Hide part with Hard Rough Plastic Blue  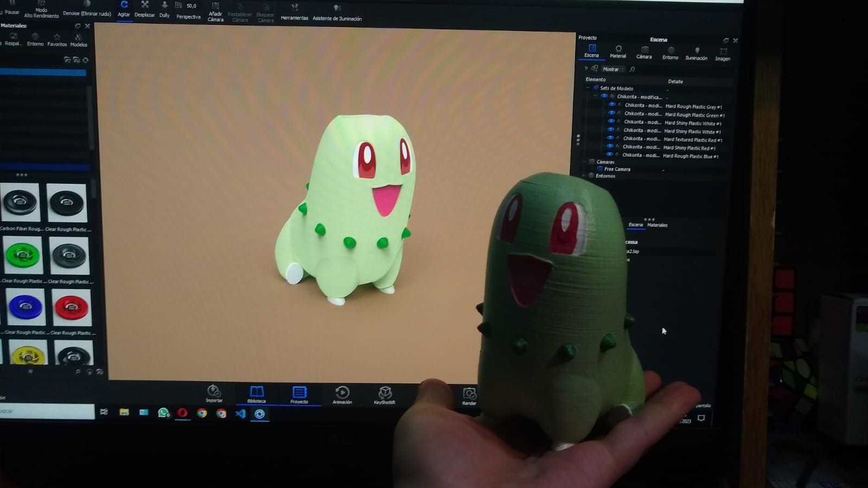[609, 154]
